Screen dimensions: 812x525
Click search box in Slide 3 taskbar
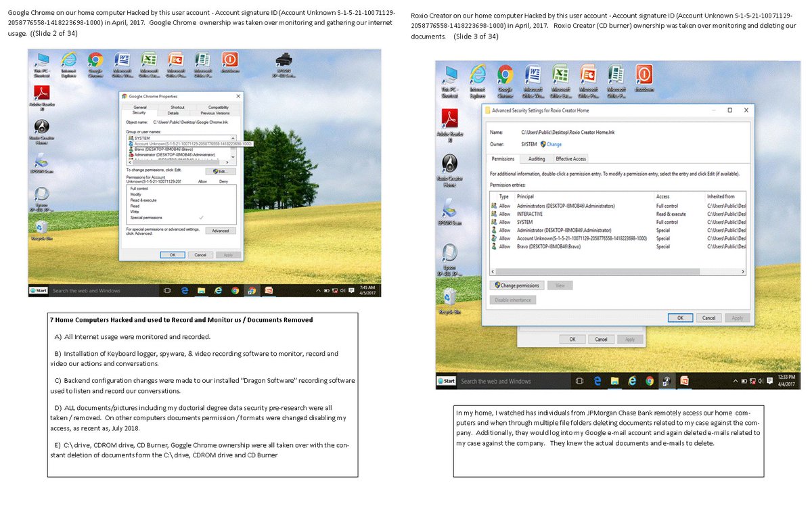[x=513, y=381]
